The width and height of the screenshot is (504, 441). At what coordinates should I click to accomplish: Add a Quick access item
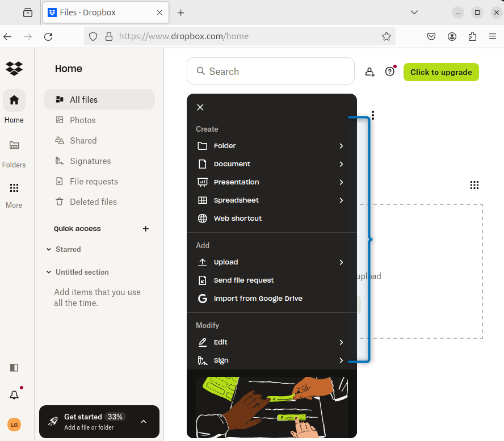pos(146,229)
